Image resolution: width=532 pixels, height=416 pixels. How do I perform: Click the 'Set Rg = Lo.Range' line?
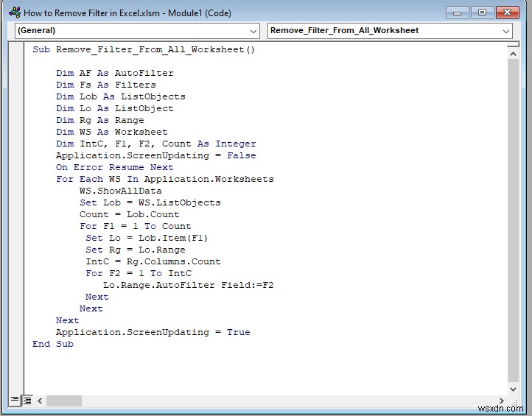click(x=136, y=250)
